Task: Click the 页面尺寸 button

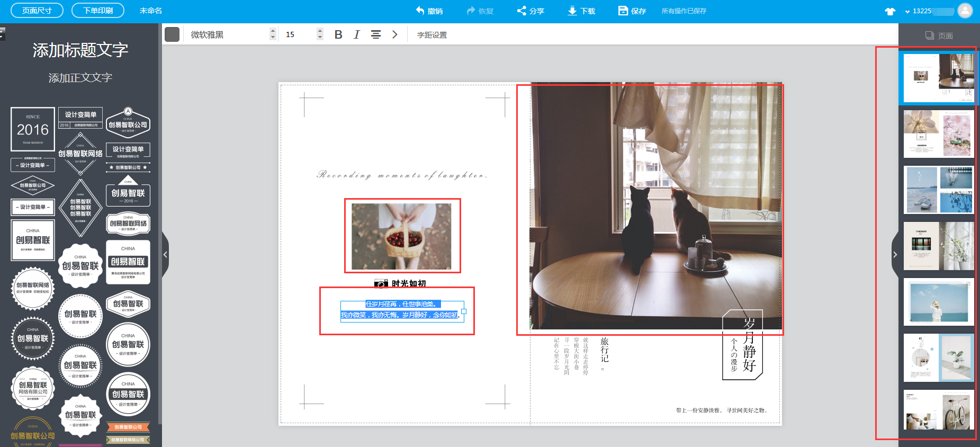Action: coord(37,11)
